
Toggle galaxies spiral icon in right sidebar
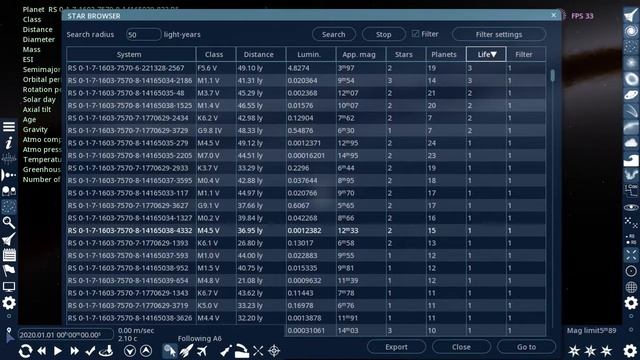coord(631,31)
